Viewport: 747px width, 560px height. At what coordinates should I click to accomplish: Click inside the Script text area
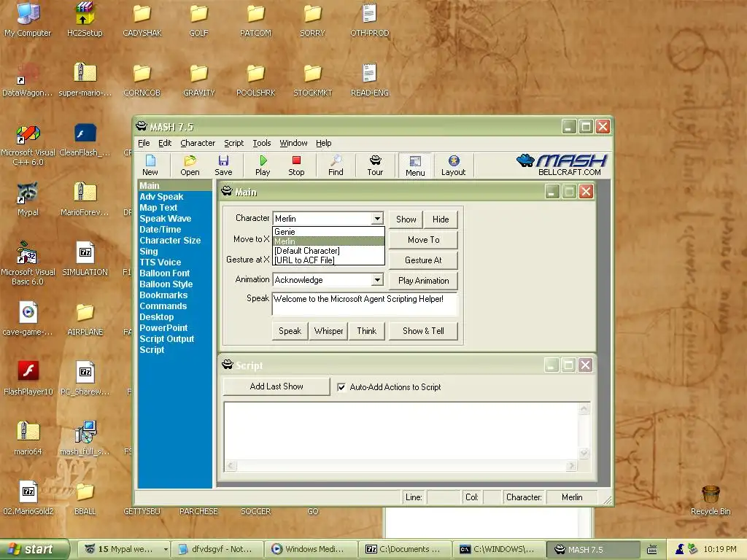point(402,432)
